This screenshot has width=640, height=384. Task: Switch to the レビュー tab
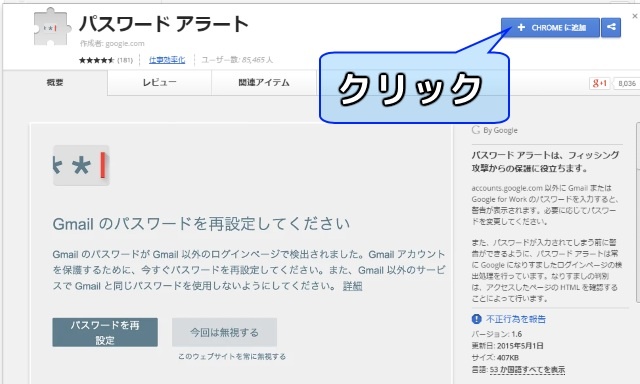pos(159,82)
